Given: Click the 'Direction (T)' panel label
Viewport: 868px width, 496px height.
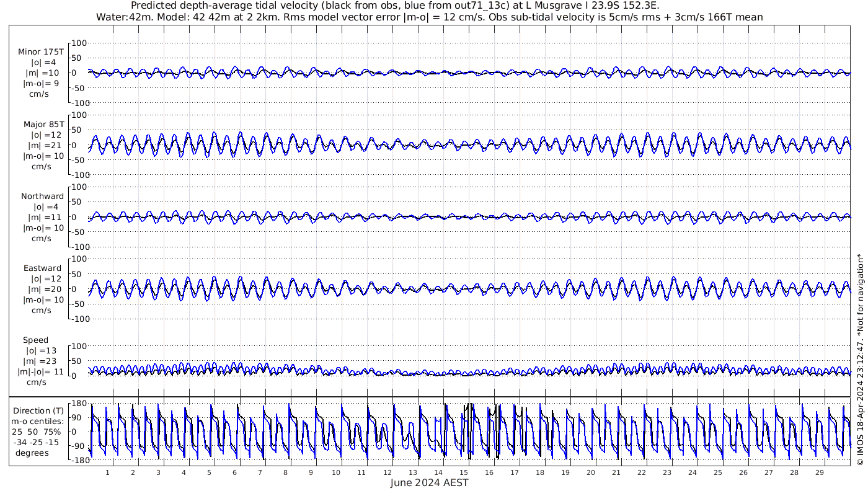Looking at the screenshot, I should pyautogui.click(x=38, y=410).
